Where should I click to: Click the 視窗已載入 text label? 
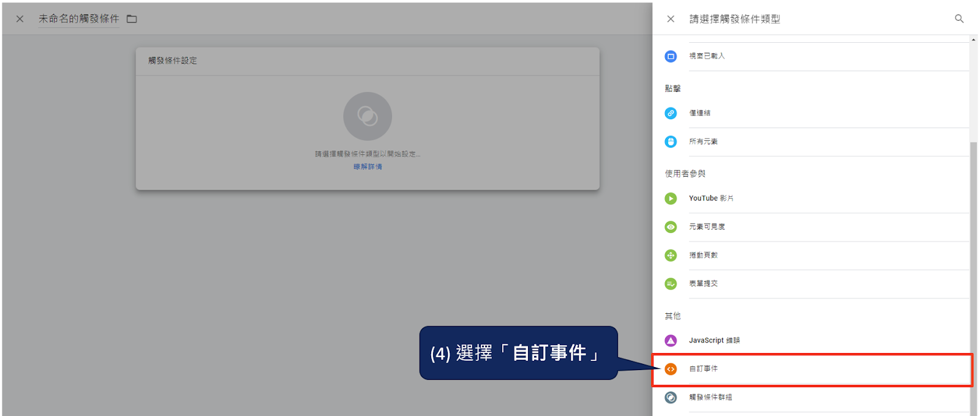(x=707, y=56)
